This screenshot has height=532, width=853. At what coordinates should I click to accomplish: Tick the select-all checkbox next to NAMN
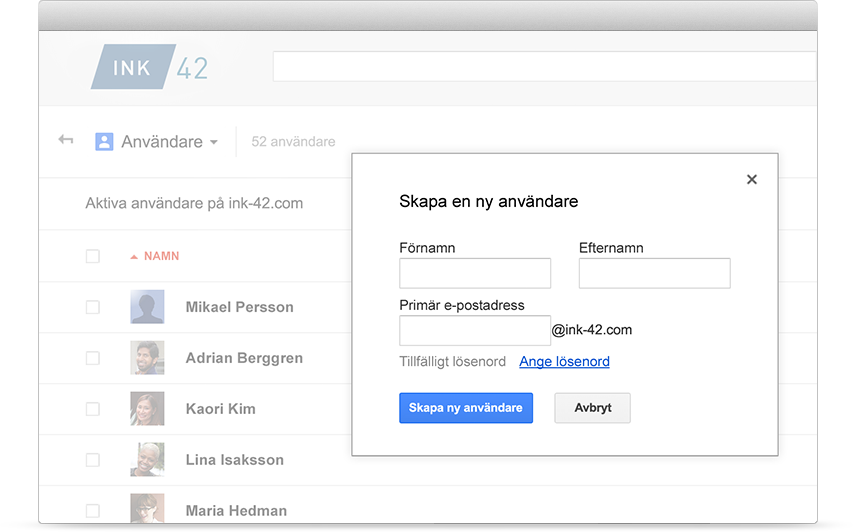coord(93,256)
